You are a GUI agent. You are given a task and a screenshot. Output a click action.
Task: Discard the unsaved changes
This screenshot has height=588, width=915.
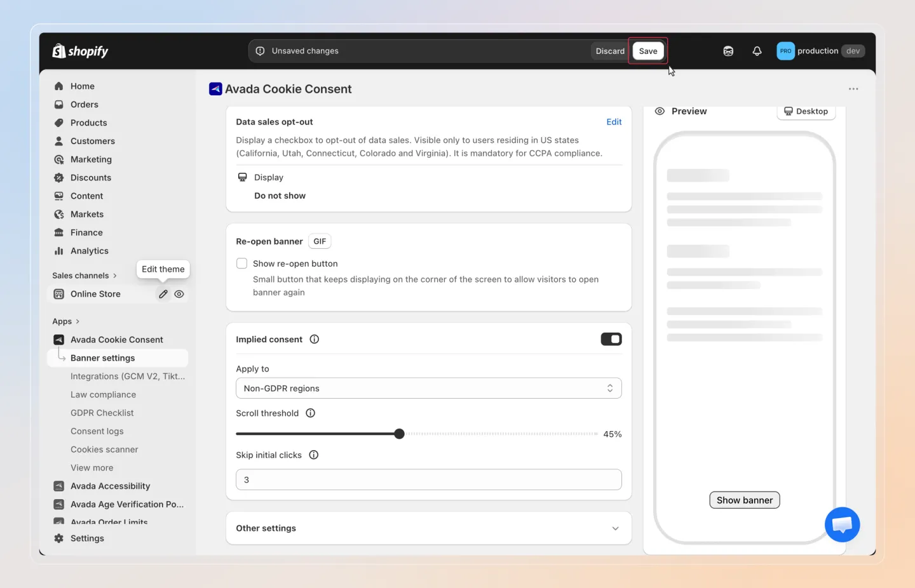click(x=610, y=51)
